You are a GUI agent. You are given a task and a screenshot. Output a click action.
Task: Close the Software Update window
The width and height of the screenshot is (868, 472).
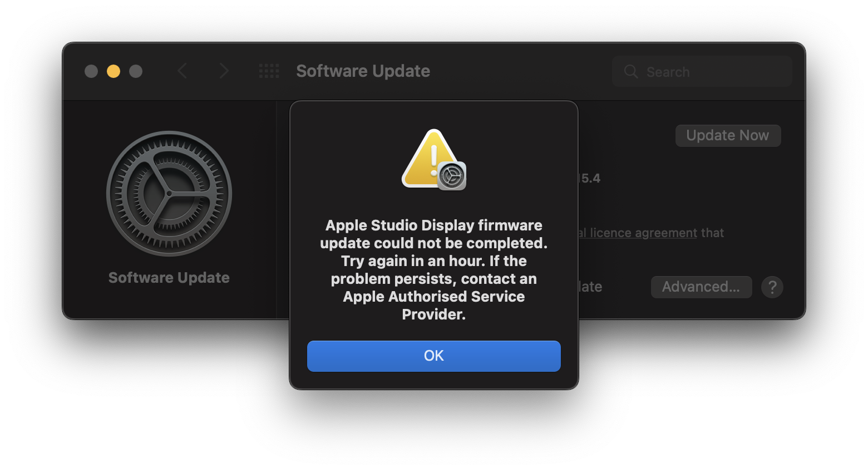click(91, 71)
